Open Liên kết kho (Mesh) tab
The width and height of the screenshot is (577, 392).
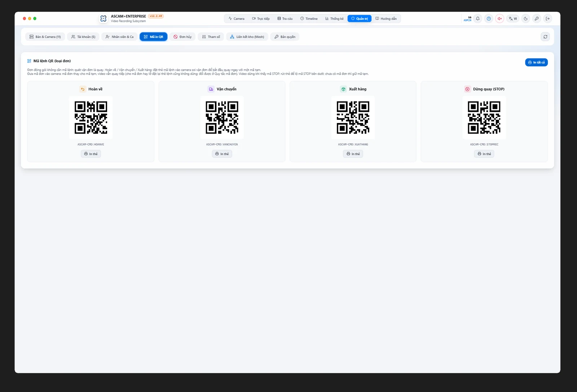pos(247,37)
